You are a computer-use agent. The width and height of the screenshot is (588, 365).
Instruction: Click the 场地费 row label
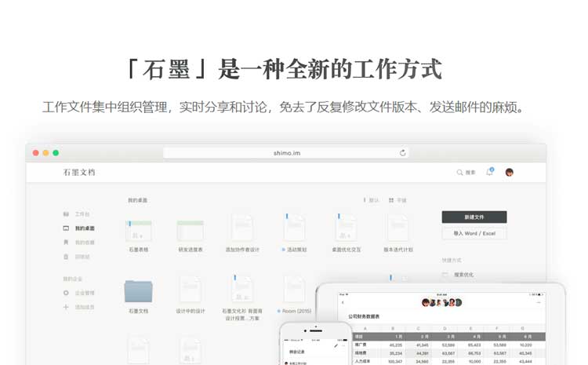(361, 353)
